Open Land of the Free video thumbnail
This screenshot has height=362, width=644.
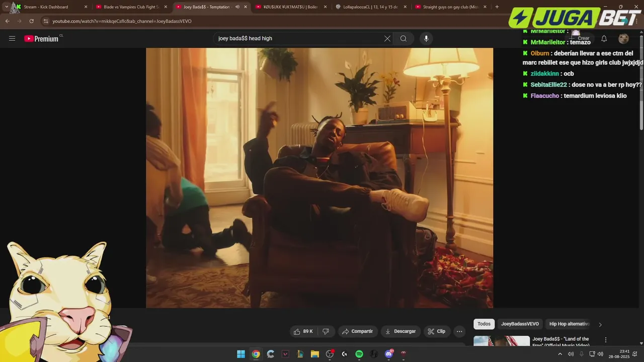pyautogui.click(x=502, y=341)
